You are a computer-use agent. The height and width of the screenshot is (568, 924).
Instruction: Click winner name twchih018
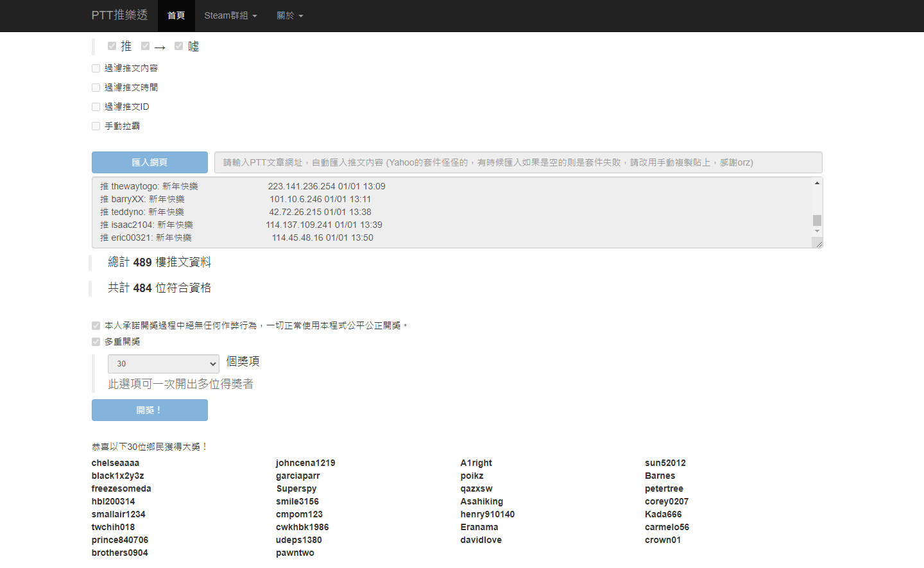point(114,527)
